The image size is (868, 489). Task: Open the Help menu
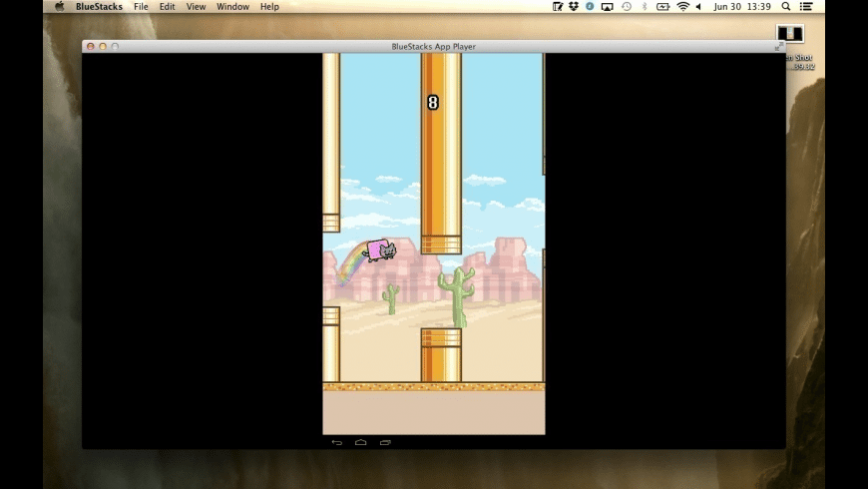[269, 7]
